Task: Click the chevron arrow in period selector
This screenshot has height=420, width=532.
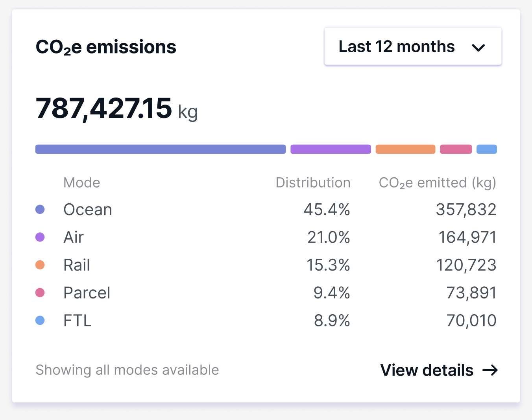Action: 478,48
